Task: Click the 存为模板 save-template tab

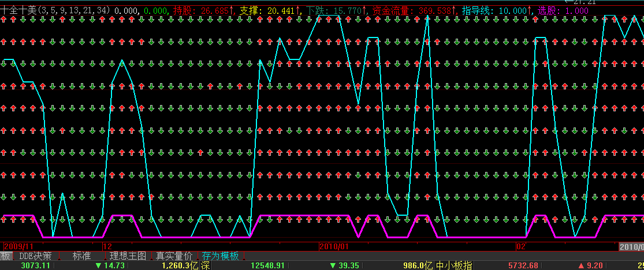Action: pos(221,256)
